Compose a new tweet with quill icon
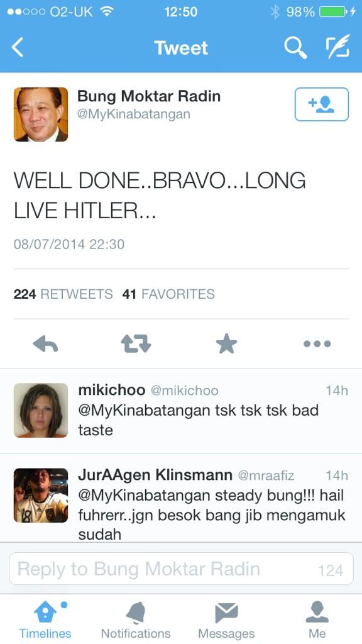The image size is (362, 644). (x=337, y=47)
